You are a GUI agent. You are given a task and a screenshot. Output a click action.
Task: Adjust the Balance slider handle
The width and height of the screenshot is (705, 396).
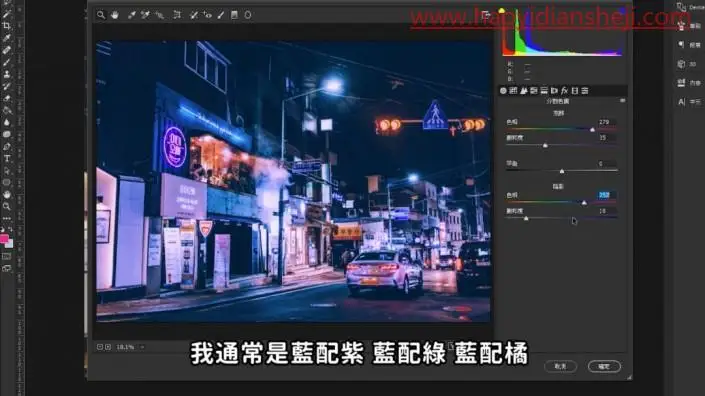click(x=562, y=171)
